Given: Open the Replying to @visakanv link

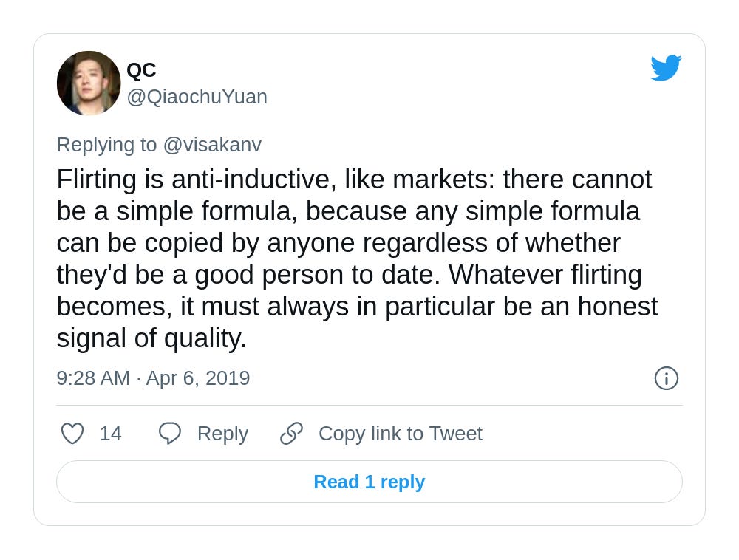Looking at the screenshot, I should pos(159,145).
